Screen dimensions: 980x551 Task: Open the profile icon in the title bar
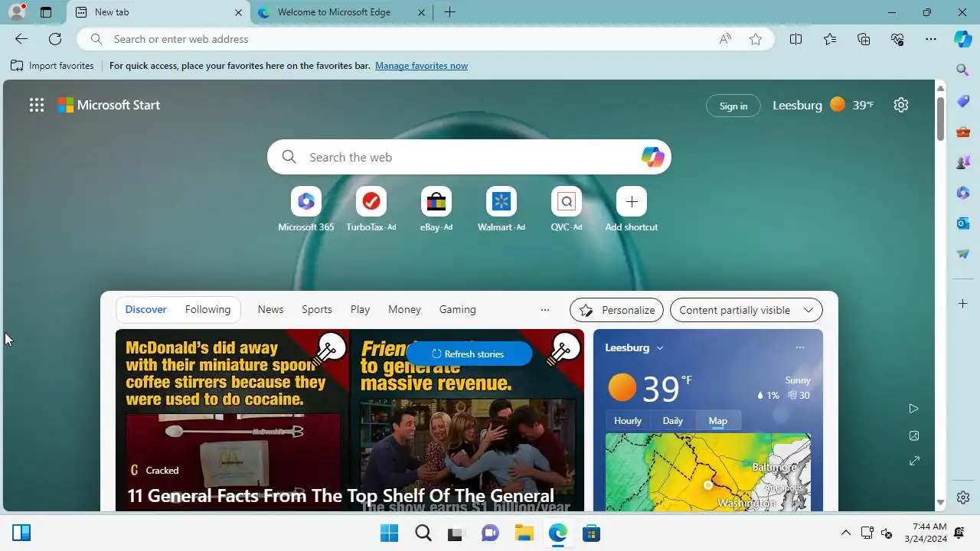tap(17, 12)
